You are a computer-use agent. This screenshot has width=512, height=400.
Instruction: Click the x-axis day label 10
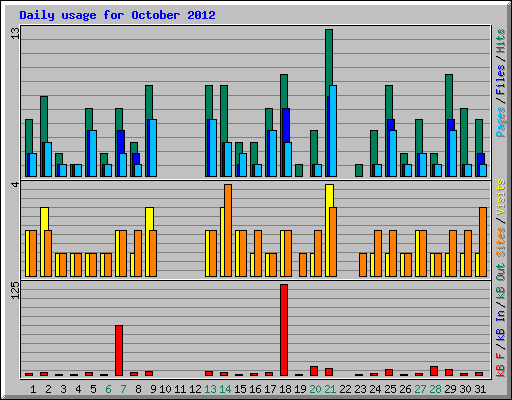click(165, 389)
